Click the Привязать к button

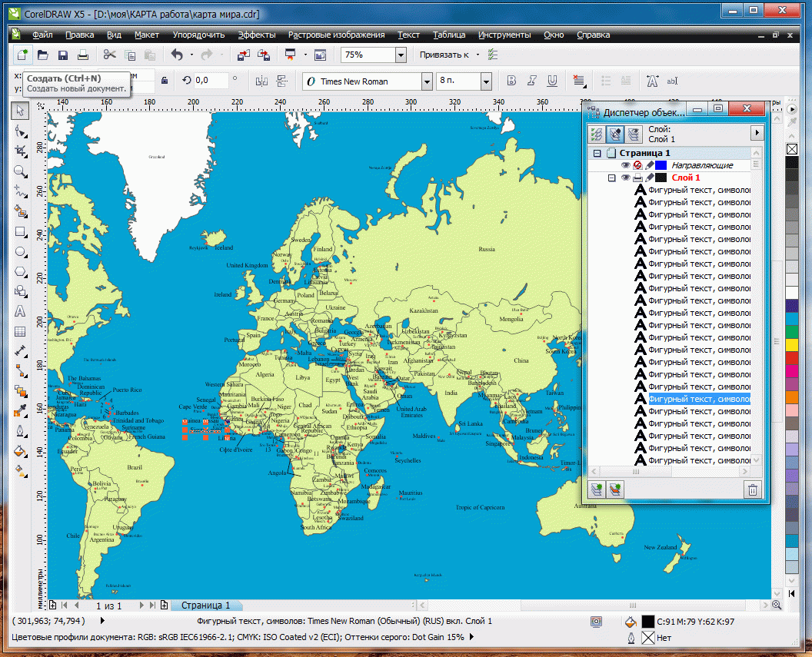444,55
